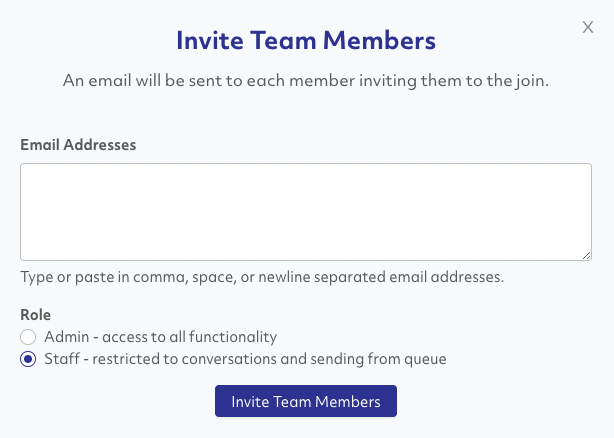
Task: Select the Staff role radio button
Action: click(29, 359)
